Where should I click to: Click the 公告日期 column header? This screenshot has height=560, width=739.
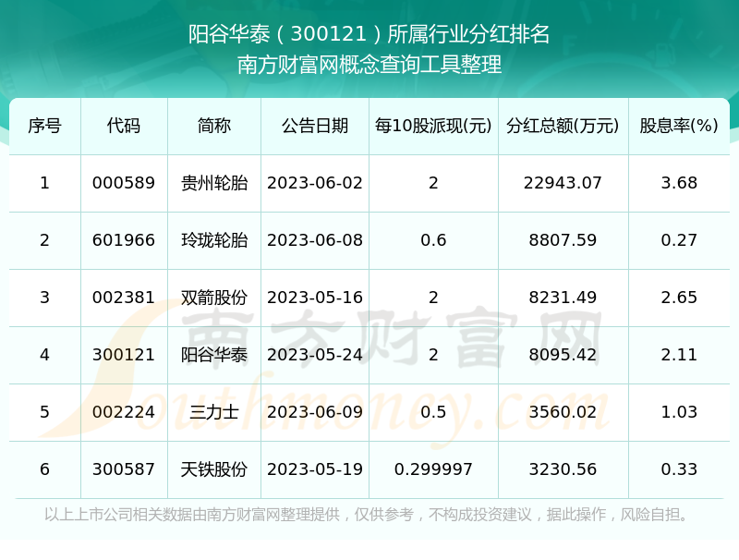(x=315, y=126)
